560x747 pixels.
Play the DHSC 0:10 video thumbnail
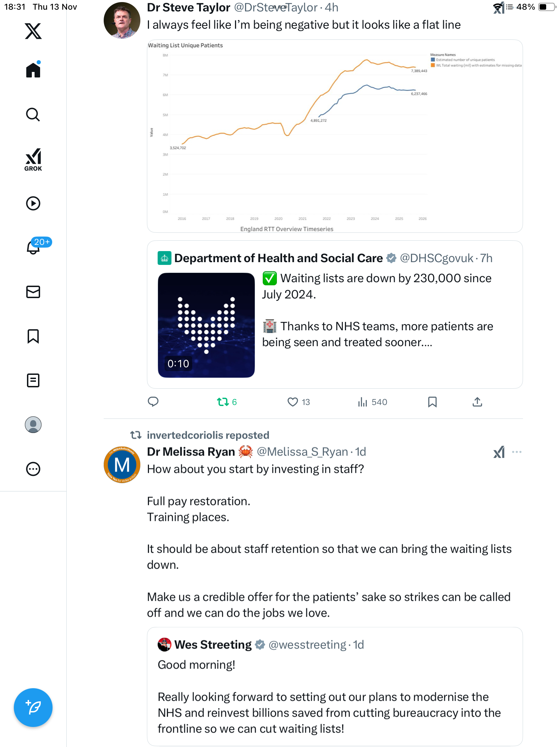(206, 325)
